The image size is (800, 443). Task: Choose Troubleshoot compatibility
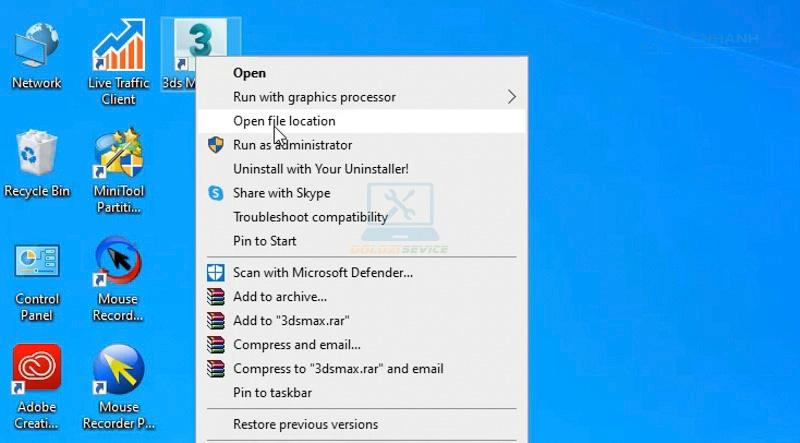point(361,217)
